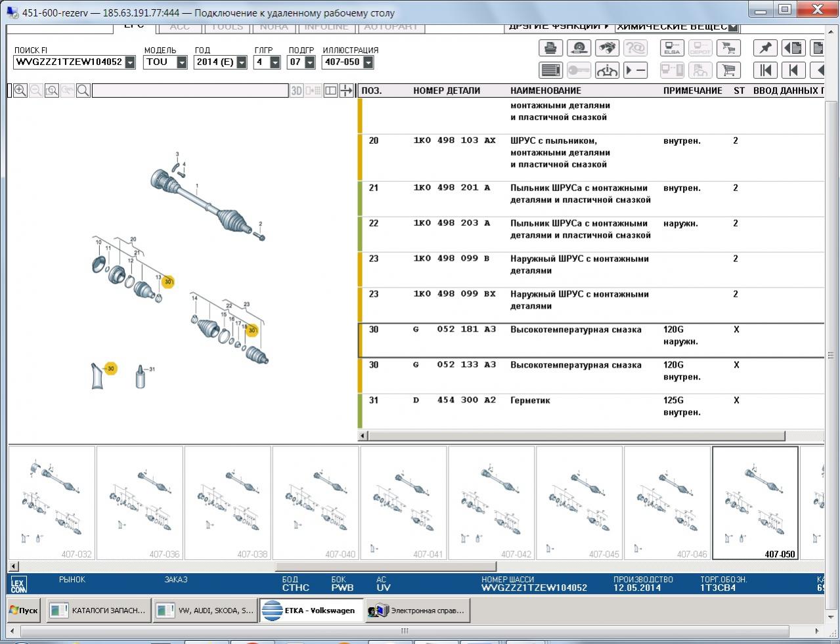Open the ДРУГИЕ ФУНКЦИИ menu
840x644 pixels.
[x=559, y=27]
